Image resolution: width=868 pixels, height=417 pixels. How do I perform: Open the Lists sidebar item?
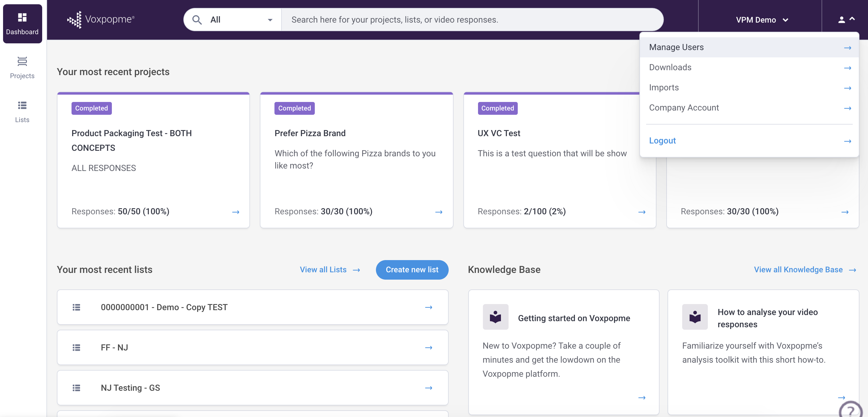click(22, 112)
